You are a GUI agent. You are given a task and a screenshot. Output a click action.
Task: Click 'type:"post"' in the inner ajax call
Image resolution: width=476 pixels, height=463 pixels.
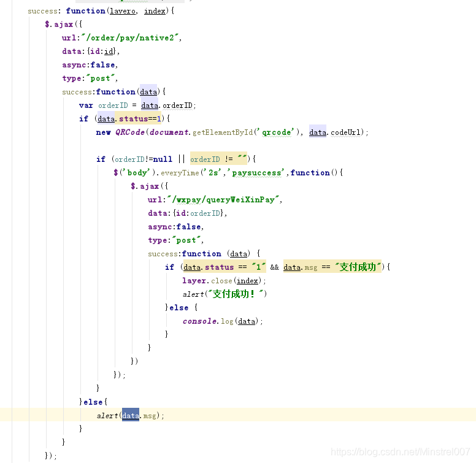coord(175,240)
